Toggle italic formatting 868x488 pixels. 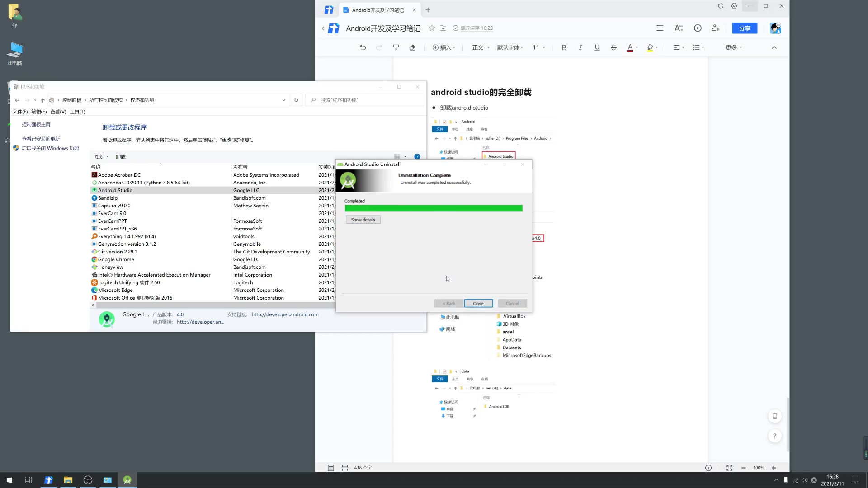(x=580, y=47)
